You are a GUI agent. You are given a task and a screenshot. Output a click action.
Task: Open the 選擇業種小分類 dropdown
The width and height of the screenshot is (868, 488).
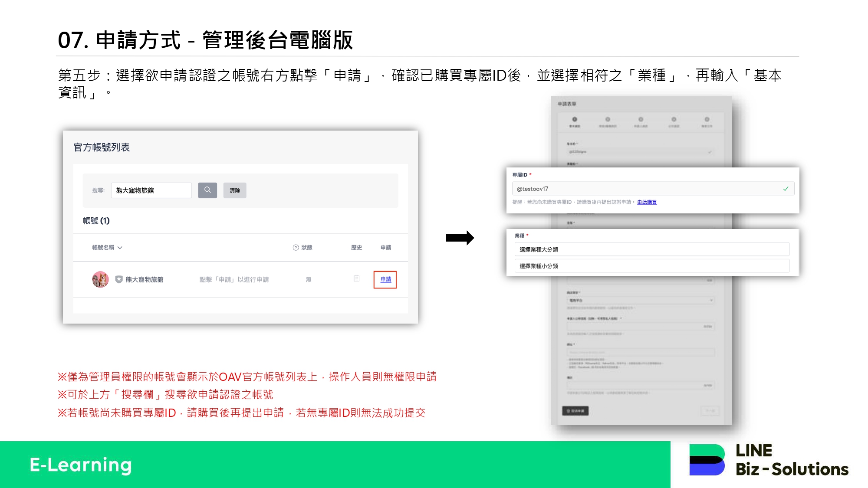(x=651, y=266)
